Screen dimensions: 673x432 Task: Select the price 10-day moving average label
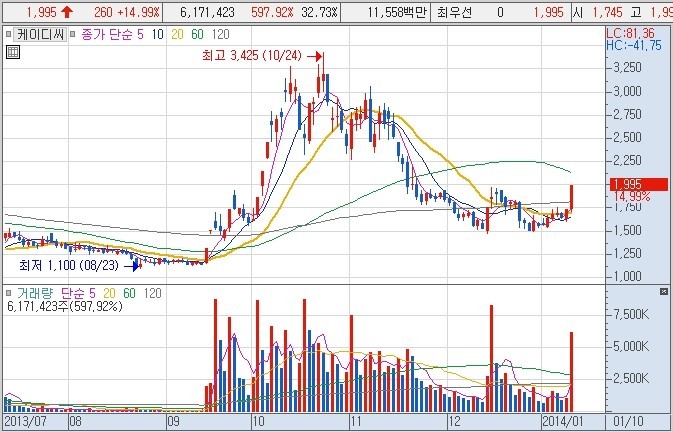(x=158, y=34)
